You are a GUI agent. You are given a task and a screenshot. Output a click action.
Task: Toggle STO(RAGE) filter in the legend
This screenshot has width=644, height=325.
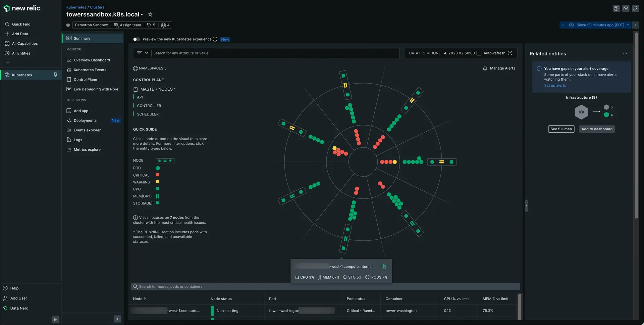click(157, 203)
